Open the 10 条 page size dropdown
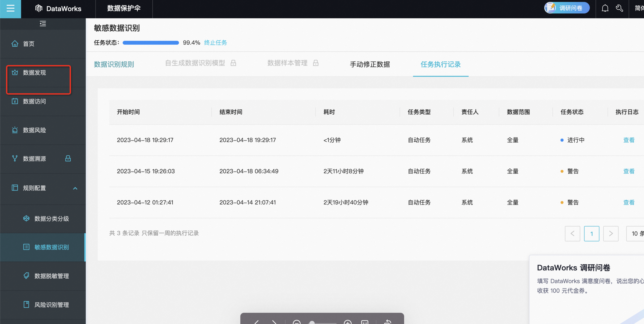Viewport: 644px width, 324px height. point(636,234)
